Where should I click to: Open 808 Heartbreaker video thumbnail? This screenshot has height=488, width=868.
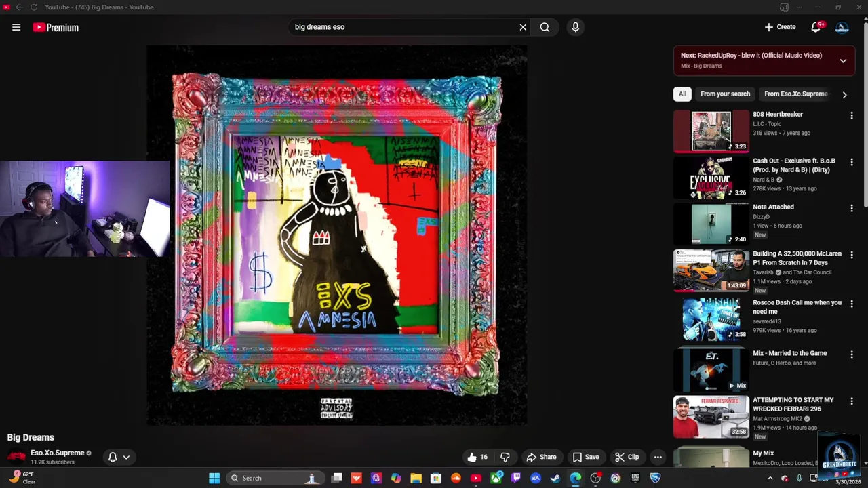(711, 131)
